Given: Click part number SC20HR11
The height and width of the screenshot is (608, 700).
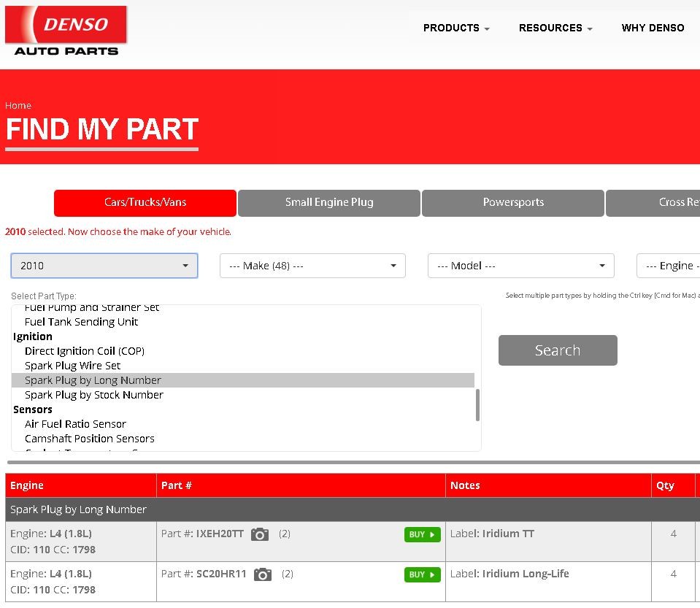Looking at the screenshot, I should pyautogui.click(x=221, y=574).
